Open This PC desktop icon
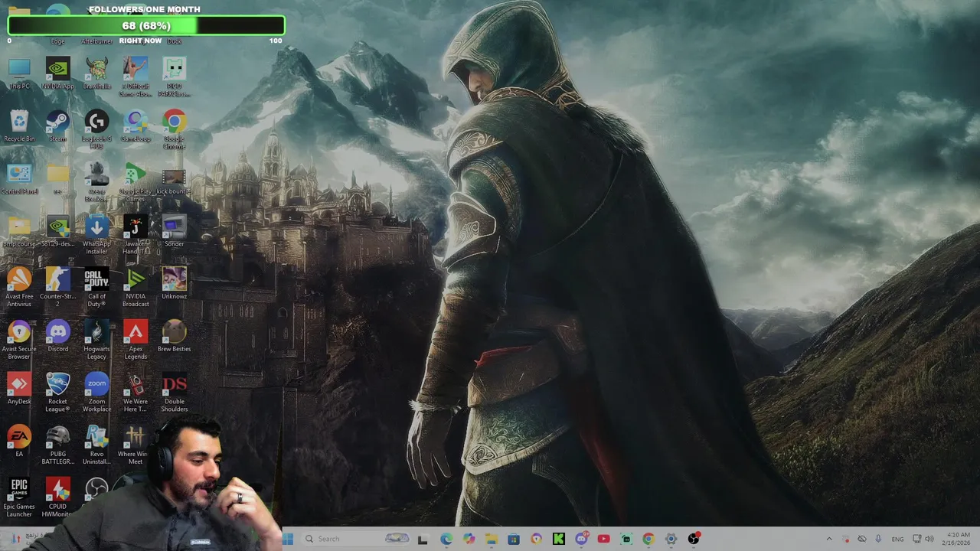Image resolution: width=980 pixels, height=551 pixels. pos(19,74)
